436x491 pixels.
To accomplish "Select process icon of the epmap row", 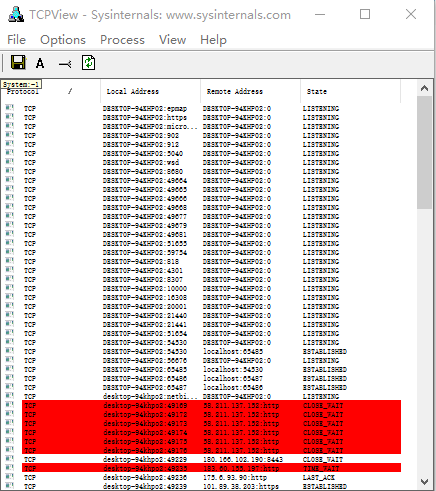I will (x=10, y=108).
